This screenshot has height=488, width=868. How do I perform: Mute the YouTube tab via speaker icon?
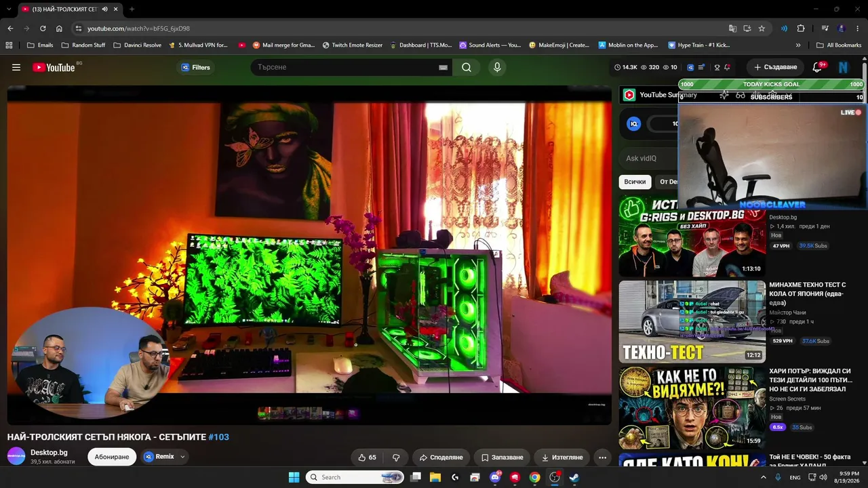tap(104, 9)
